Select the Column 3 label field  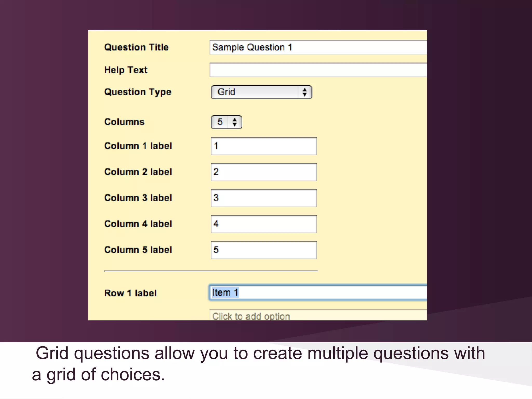264,198
